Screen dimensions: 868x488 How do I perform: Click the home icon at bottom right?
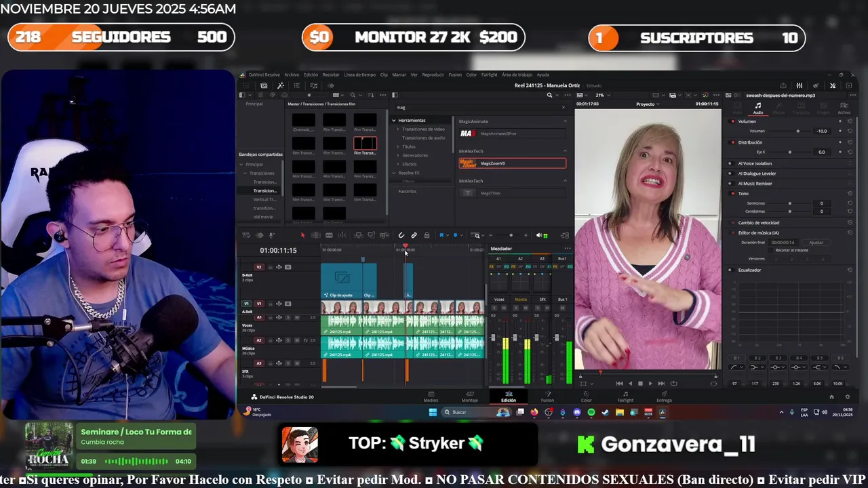coord(832,396)
